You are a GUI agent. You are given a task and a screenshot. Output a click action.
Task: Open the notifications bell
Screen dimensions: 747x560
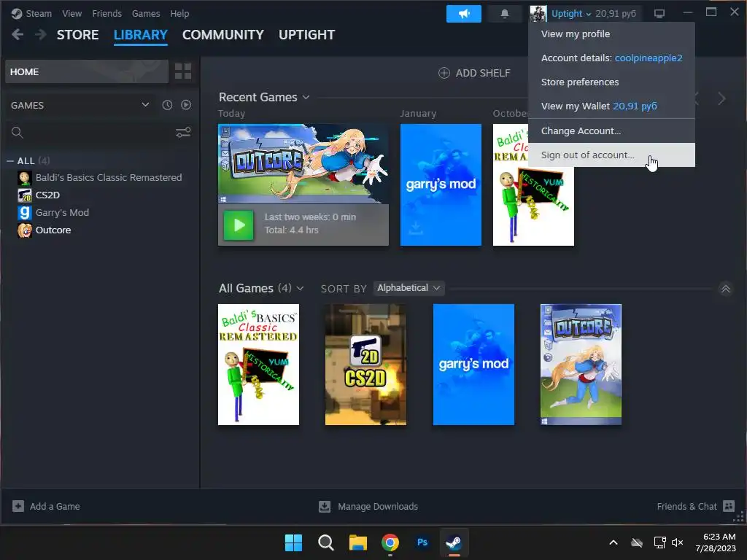pyautogui.click(x=505, y=14)
